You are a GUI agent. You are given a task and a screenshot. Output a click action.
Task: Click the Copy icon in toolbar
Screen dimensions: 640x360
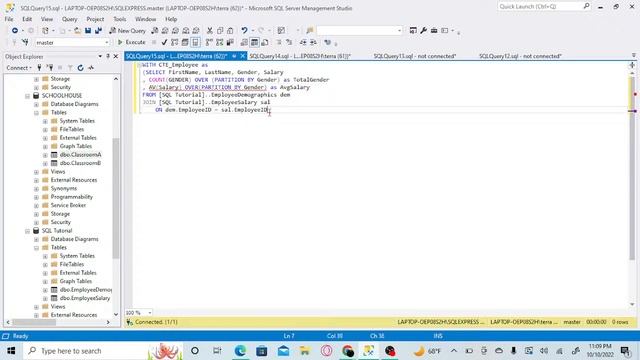coord(220,31)
